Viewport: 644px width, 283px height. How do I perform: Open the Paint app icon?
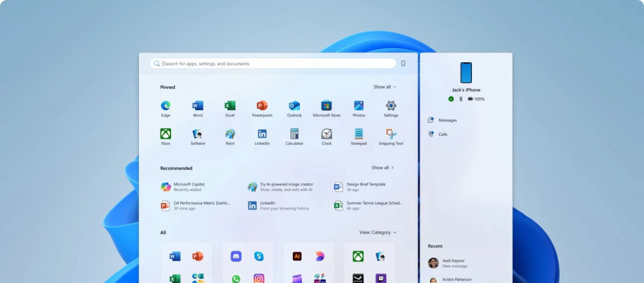tap(230, 134)
